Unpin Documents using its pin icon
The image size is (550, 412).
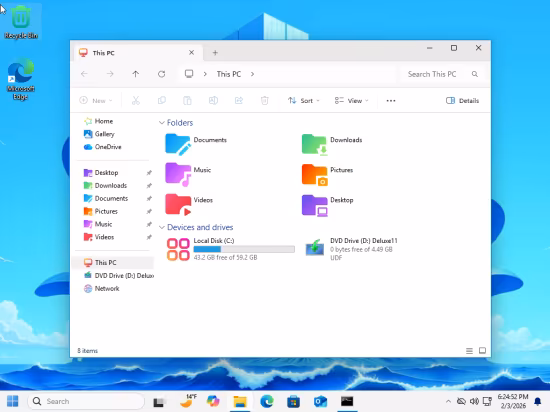[x=149, y=198]
